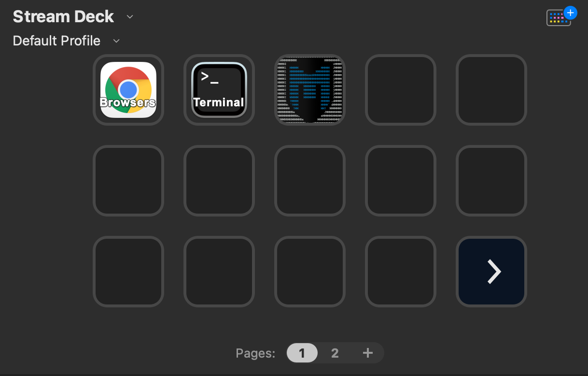Select page 1 in the pages bar

pyautogui.click(x=302, y=353)
